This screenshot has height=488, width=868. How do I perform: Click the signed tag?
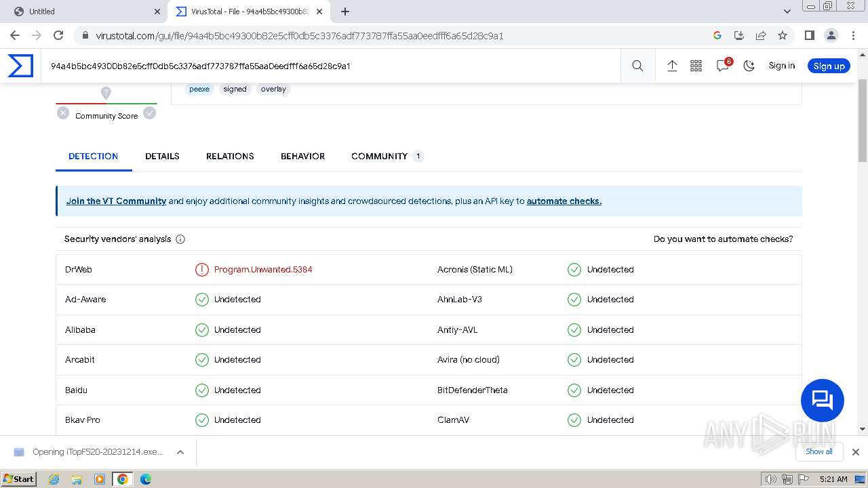(235, 89)
